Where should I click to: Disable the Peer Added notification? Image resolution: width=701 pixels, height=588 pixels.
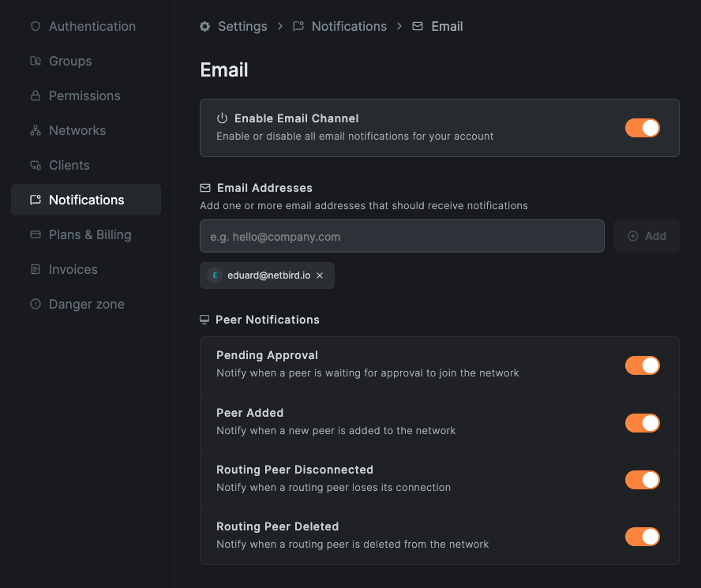point(642,423)
